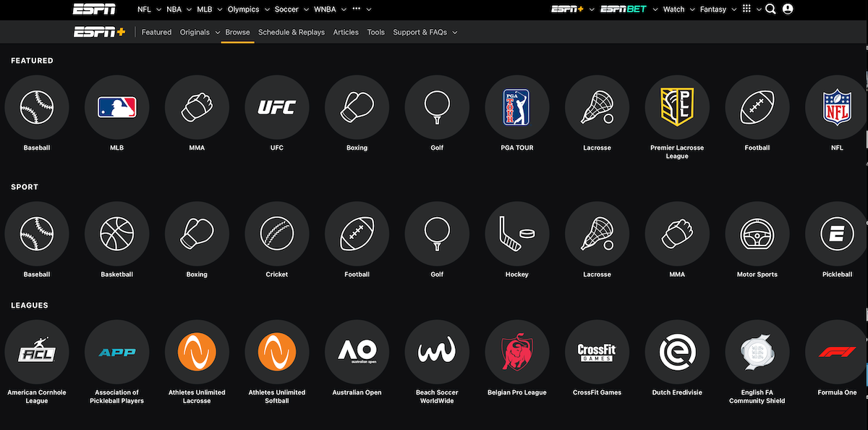Image resolution: width=868 pixels, height=430 pixels.
Task: Select Lacrosse stick icon under Featured
Action: click(597, 108)
